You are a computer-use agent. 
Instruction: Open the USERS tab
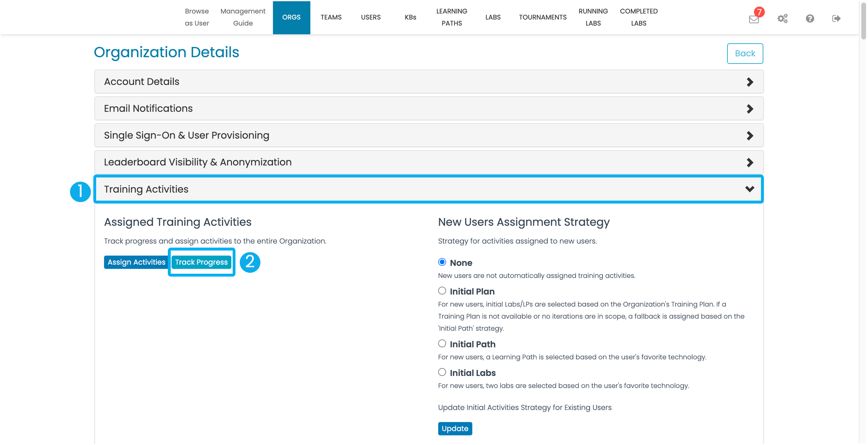click(370, 17)
